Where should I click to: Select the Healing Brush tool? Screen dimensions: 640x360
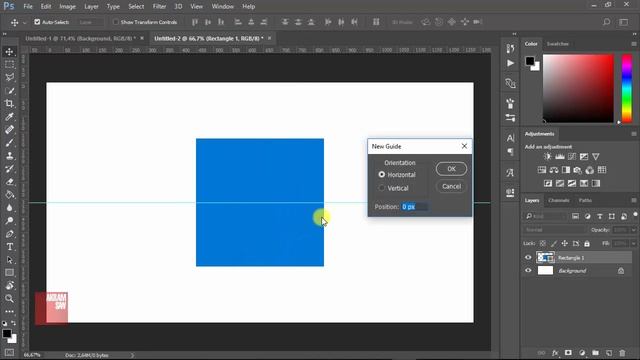pos(9,130)
